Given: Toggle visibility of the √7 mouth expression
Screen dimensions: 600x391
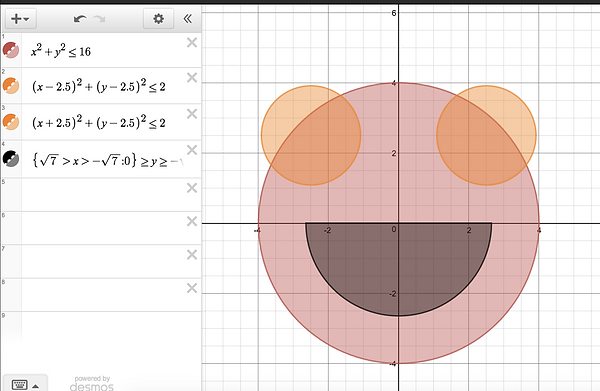Looking at the screenshot, I should [11, 158].
